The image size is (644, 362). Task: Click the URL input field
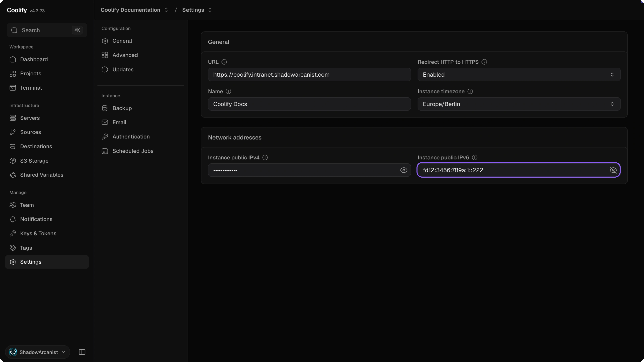[x=309, y=74]
